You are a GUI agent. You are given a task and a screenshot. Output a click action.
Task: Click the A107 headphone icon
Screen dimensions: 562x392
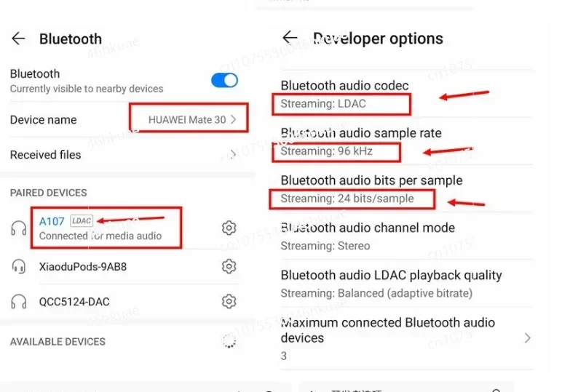[x=19, y=228]
